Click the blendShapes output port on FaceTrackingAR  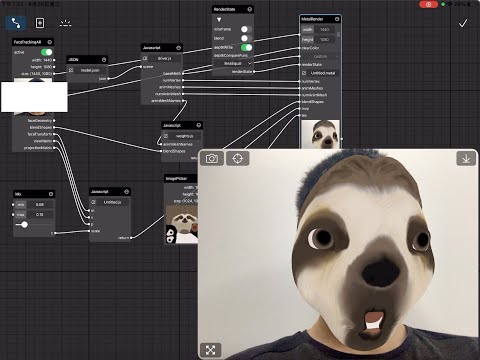54,127
